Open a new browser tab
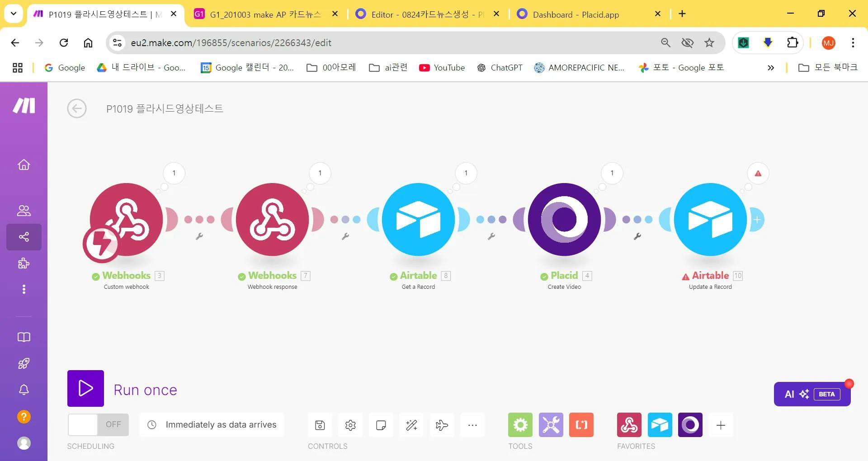Viewport: 868px width, 461px height. click(x=682, y=14)
